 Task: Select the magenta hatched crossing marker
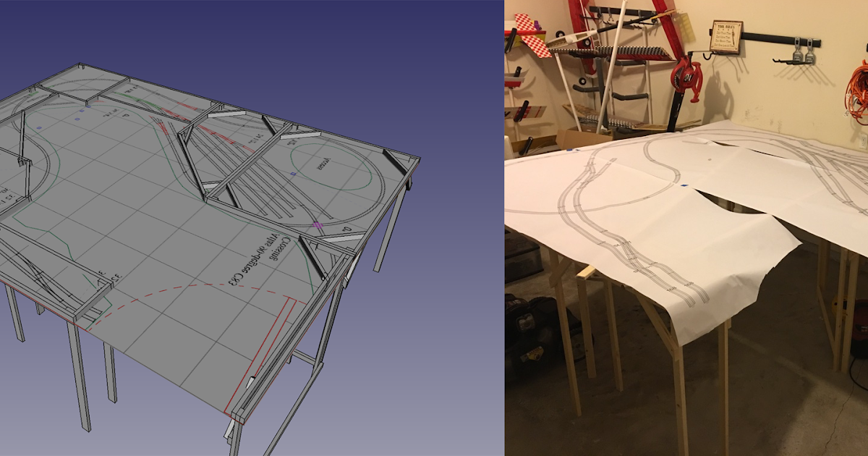click(318, 225)
